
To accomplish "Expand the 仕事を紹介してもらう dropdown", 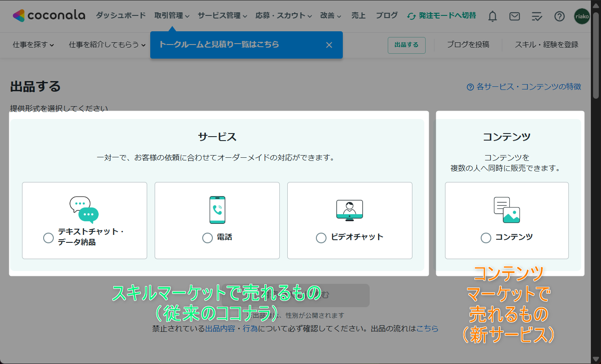I will point(108,45).
